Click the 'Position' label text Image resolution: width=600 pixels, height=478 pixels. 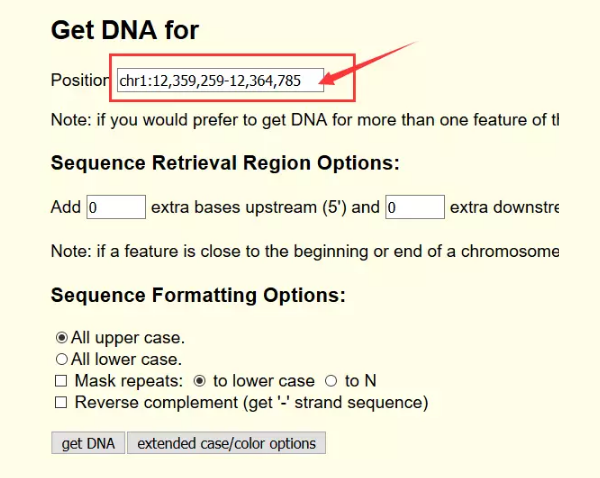click(x=79, y=80)
